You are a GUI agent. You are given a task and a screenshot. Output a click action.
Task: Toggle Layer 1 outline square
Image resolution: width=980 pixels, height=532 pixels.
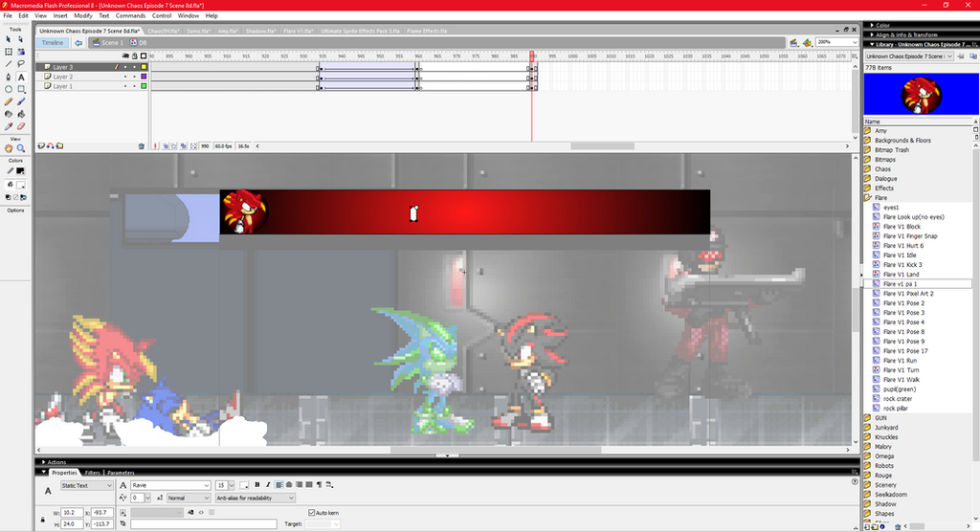(x=144, y=86)
